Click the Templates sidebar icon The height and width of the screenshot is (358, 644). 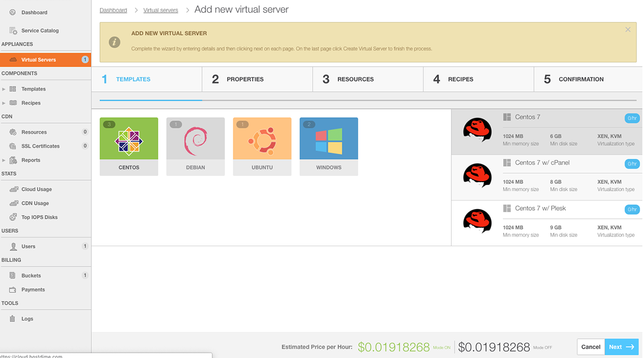point(13,89)
